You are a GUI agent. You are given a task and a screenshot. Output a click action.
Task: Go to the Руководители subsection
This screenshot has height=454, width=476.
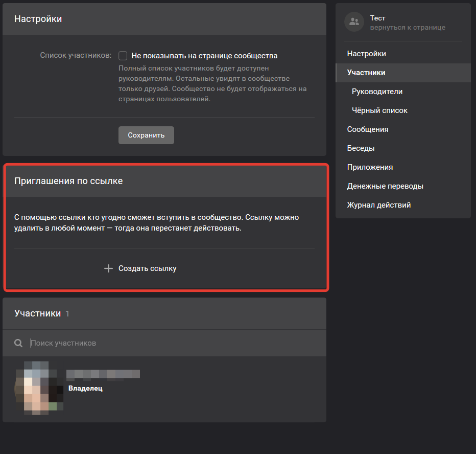coord(377,92)
